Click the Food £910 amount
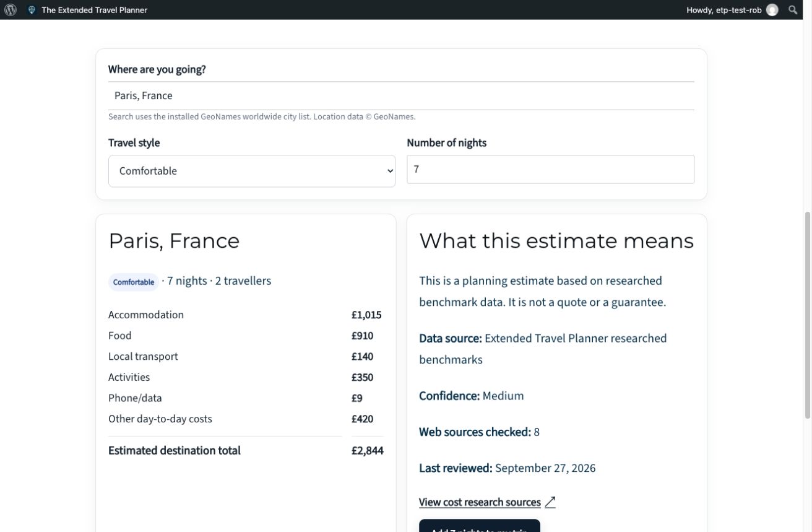This screenshot has width=812, height=532. (362, 336)
